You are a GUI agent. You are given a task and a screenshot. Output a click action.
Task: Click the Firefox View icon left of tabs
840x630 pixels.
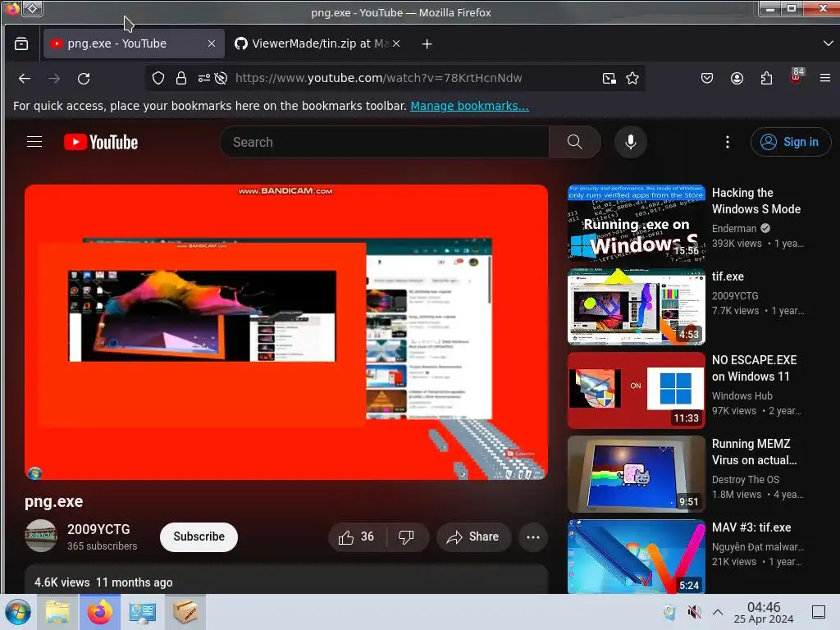pyautogui.click(x=21, y=44)
